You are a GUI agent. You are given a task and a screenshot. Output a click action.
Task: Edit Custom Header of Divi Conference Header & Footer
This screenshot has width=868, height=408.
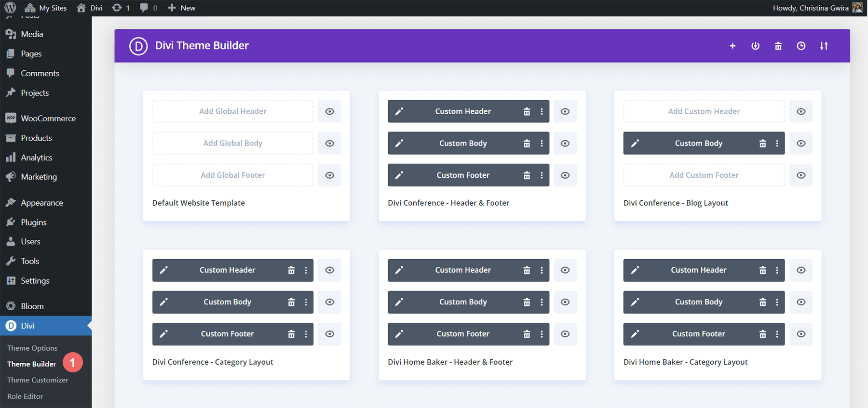tap(399, 111)
